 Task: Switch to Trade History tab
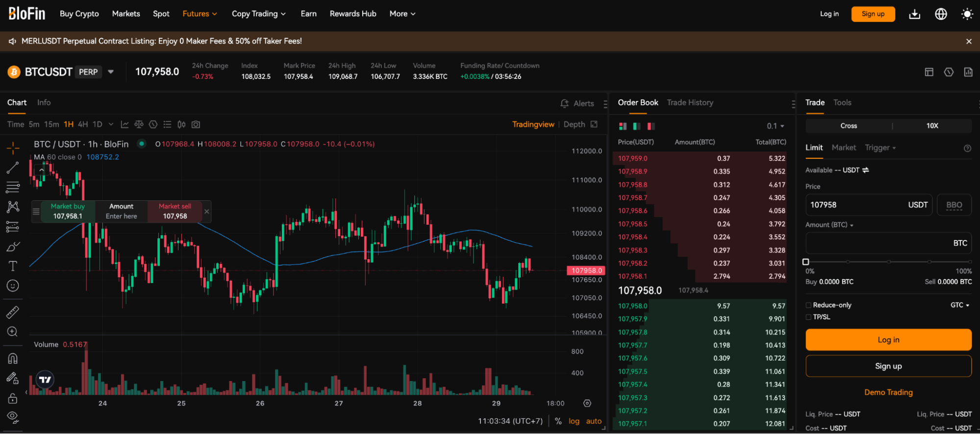(690, 102)
